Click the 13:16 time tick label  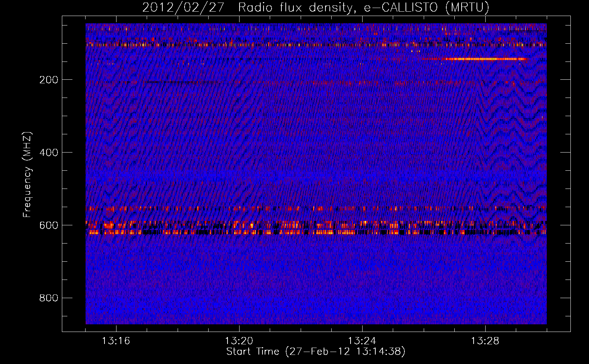(x=116, y=341)
